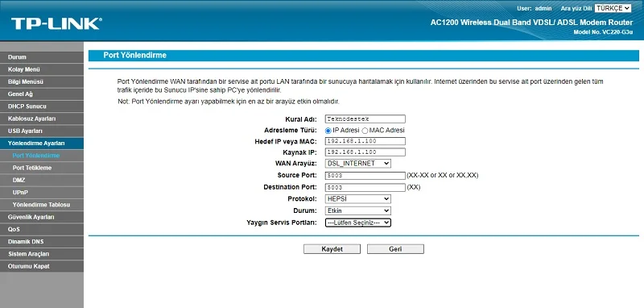Click the Kaydet button
Screen dimensions: 644x308
pyautogui.click(x=332, y=249)
